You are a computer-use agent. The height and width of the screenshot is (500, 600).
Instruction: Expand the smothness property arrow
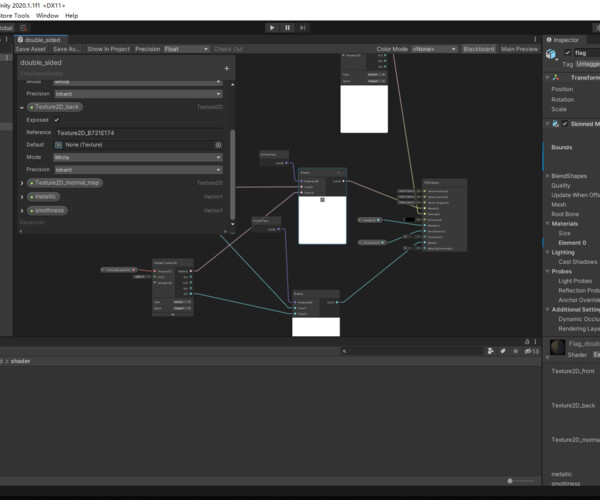[x=22, y=211]
